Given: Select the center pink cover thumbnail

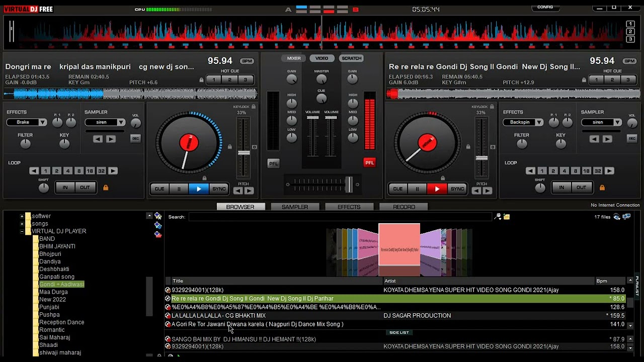Looking at the screenshot, I should tap(399, 244).
